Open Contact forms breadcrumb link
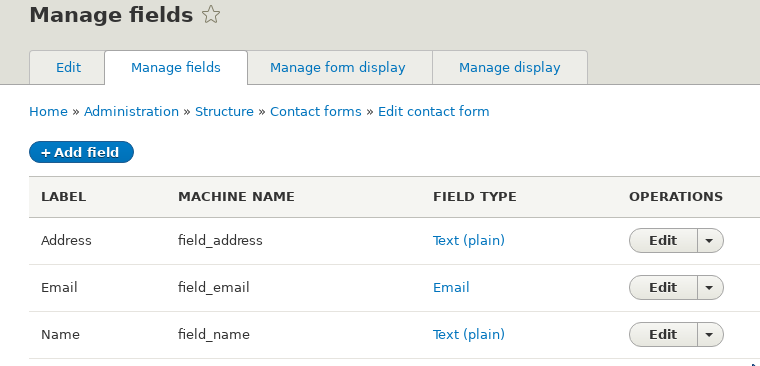Screen dimensions: 760x366 point(316,111)
